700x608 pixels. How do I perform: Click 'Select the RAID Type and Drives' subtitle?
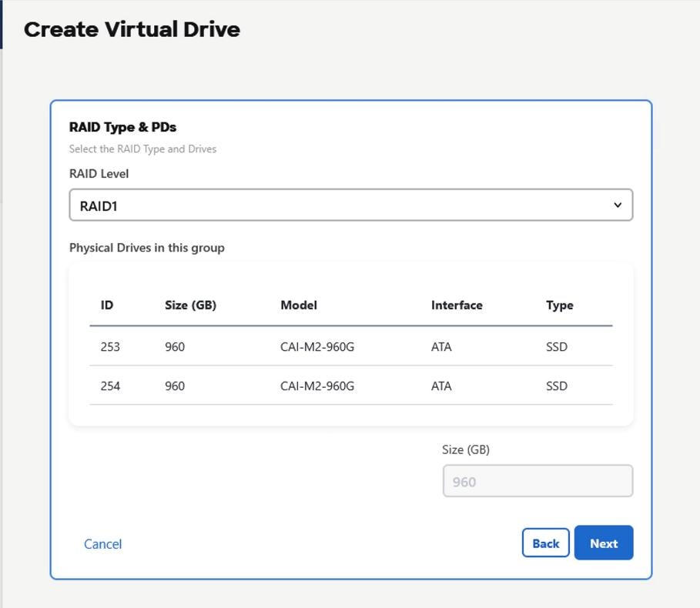click(143, 149)
